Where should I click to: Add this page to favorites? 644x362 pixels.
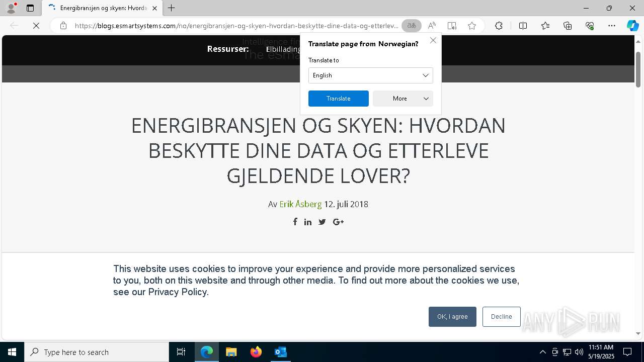472,26
